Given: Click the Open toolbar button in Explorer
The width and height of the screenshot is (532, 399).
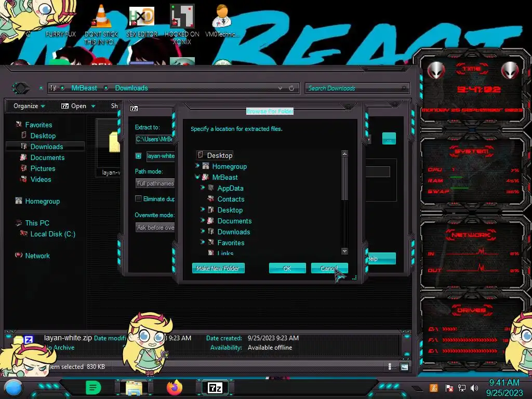Looking at the screenshot, I should 74,106.
